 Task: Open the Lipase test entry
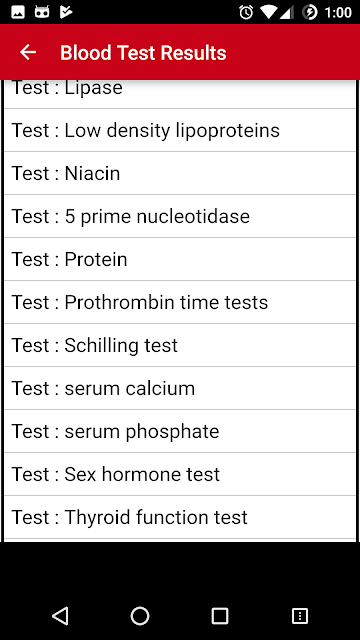pos(180,93)
